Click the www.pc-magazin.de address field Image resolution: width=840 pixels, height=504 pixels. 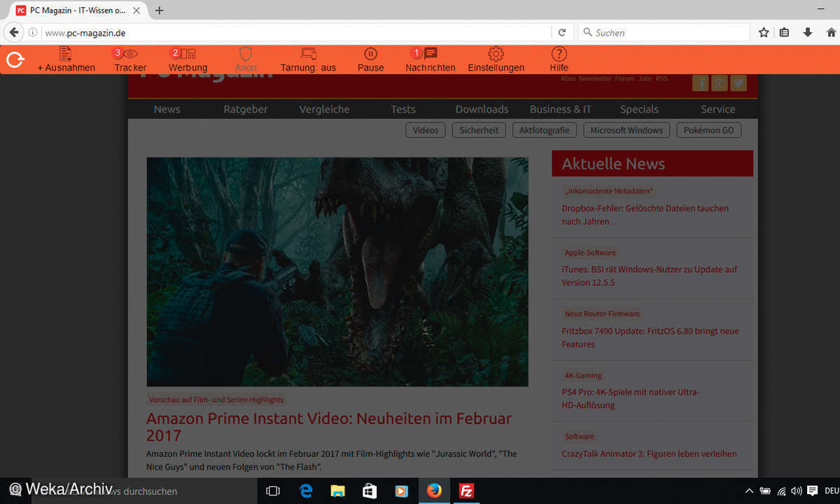tap(294, 33)
